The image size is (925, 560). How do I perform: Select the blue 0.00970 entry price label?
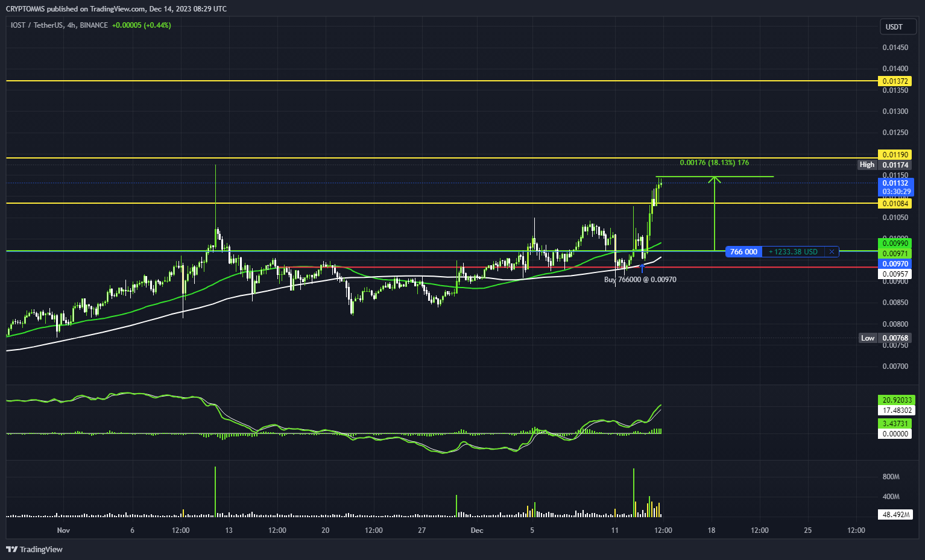895,264
